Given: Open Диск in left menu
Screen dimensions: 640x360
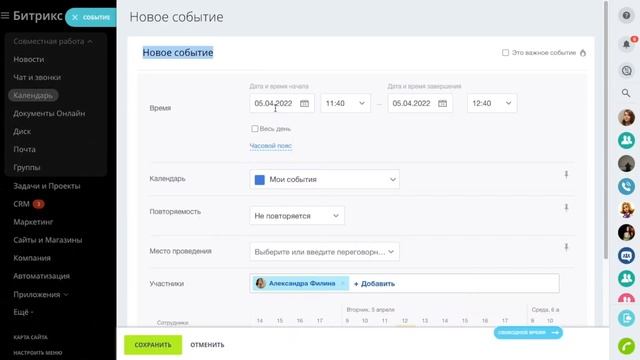Looking at the screenshot, I should [x=22, y=131].
